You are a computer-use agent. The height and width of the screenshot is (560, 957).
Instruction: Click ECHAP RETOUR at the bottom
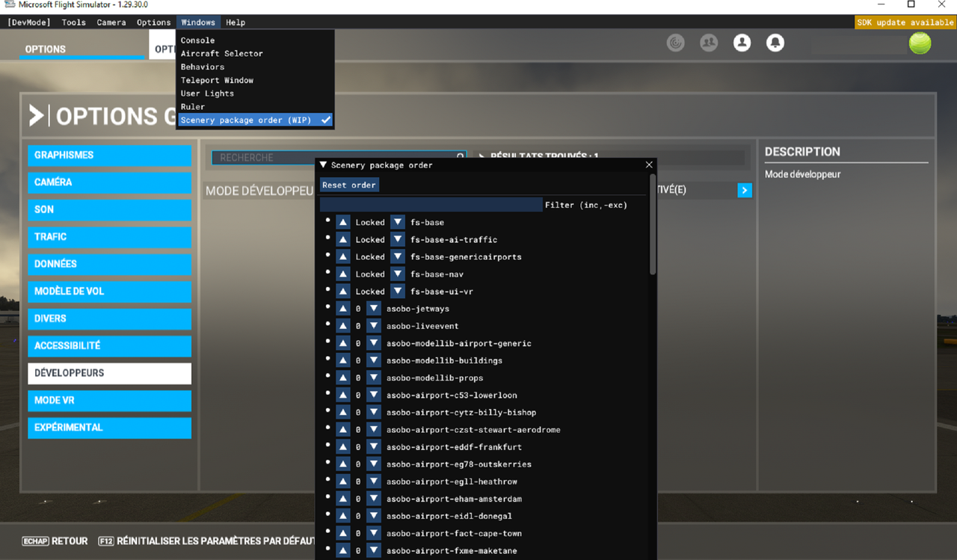pyautogui.click(x=55, y=541)
